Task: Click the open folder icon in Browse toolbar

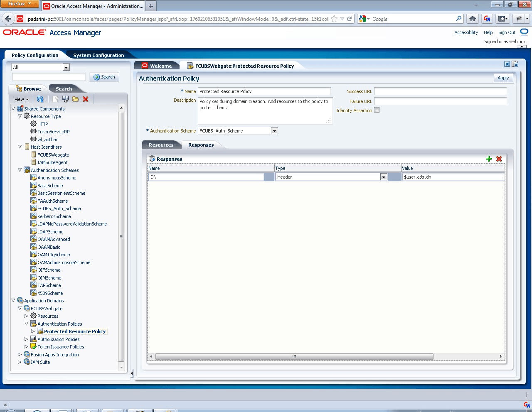Action: [x=75, y=99]
